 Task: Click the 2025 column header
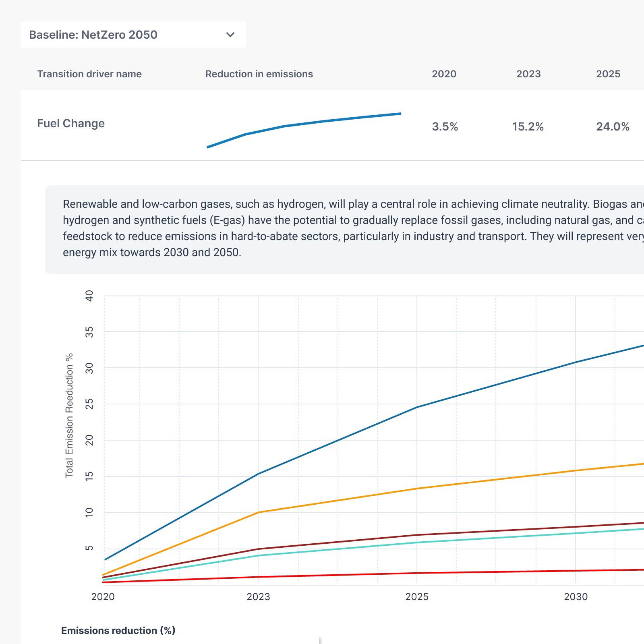click(608, 74)
